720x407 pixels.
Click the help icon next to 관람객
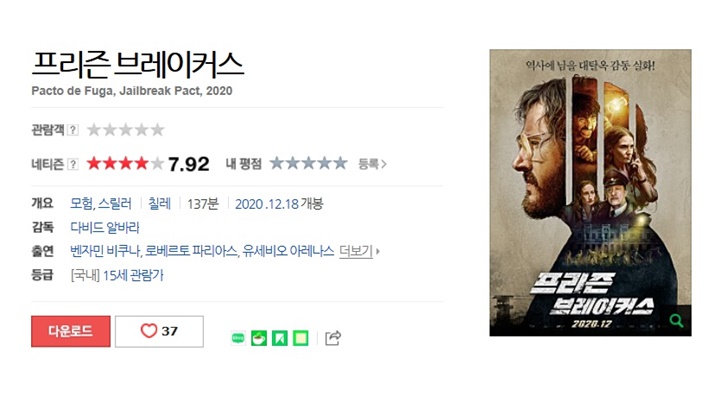click(x=73, y=130)
